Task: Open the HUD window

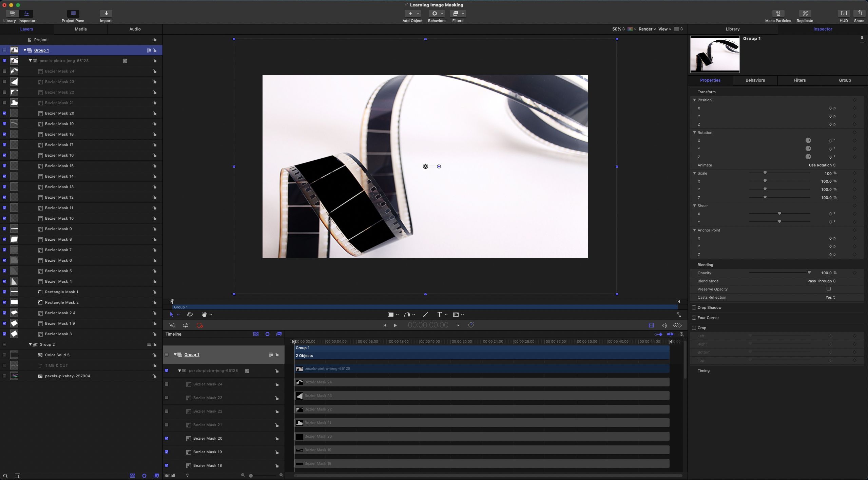Action: 844,13
